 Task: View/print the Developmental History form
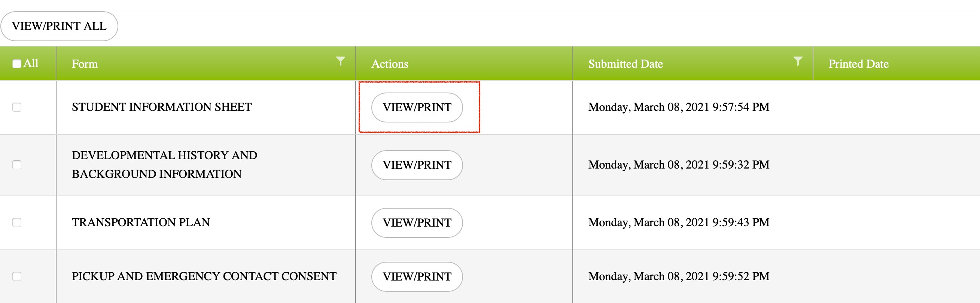[x=417, y=165]
